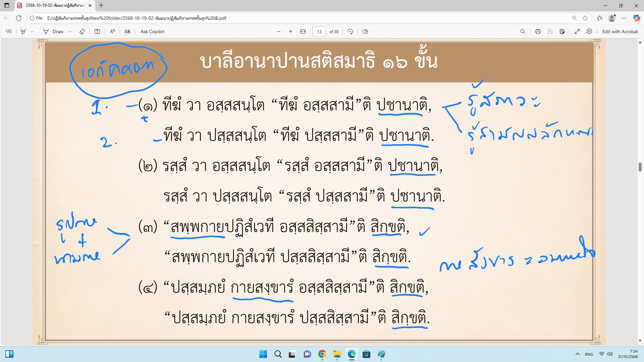Click the page number field showing 13

pyautogui.click(x=319, y=32)
